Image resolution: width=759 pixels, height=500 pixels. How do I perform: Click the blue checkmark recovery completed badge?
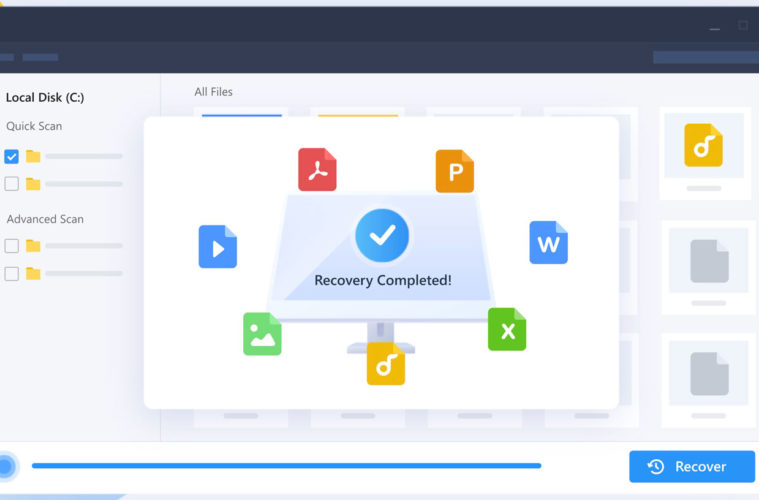[x=382, y=236]
